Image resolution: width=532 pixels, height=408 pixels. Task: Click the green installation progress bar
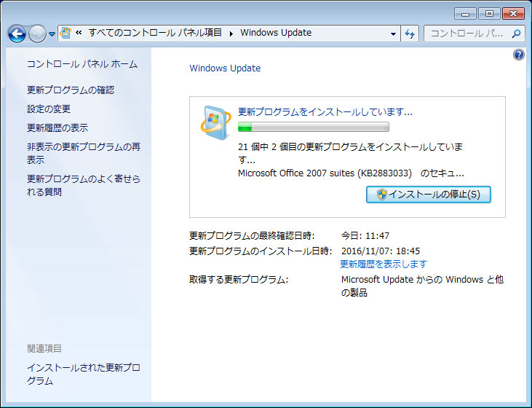[x=314, y=127]
